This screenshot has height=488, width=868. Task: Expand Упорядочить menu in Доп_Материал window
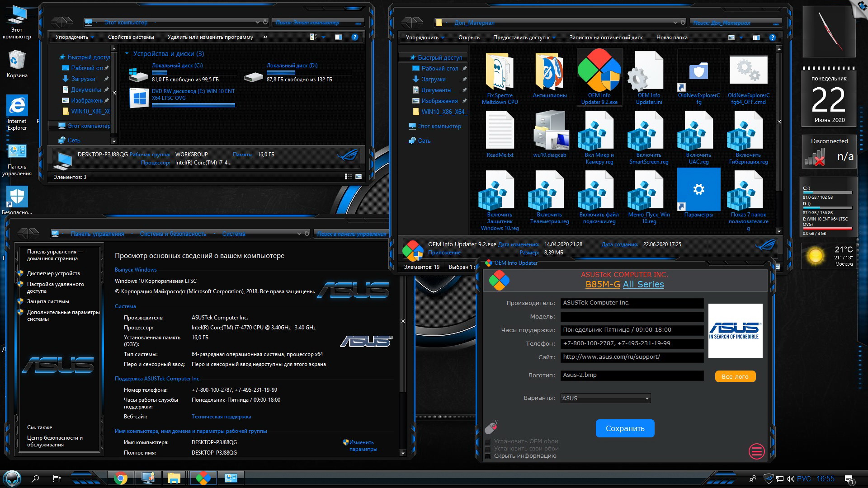tap(425, 38)
